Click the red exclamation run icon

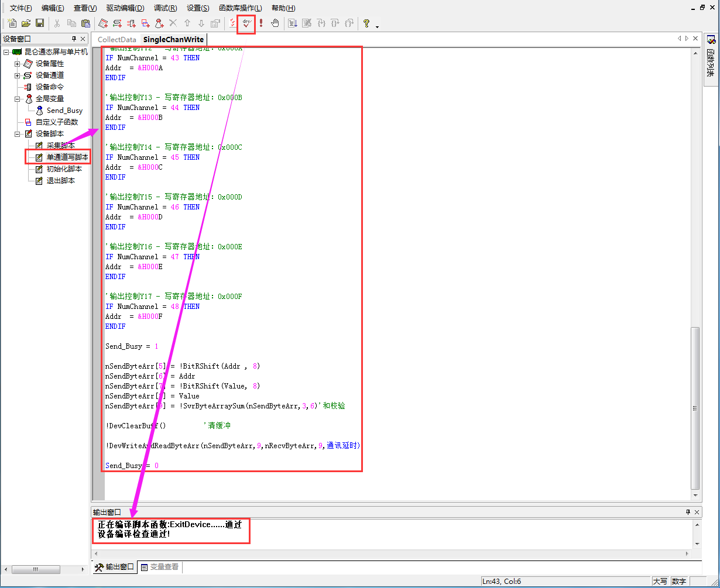click(261, 23)
